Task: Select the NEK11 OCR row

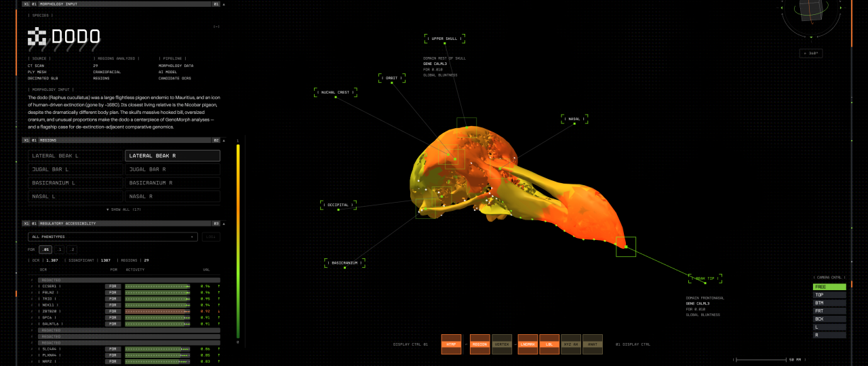Action: coord(125,305)
